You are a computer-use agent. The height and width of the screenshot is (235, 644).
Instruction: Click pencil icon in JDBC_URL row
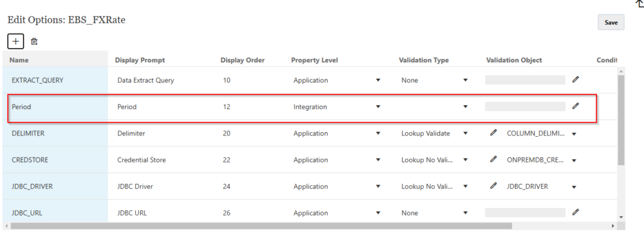click(576, 212)
